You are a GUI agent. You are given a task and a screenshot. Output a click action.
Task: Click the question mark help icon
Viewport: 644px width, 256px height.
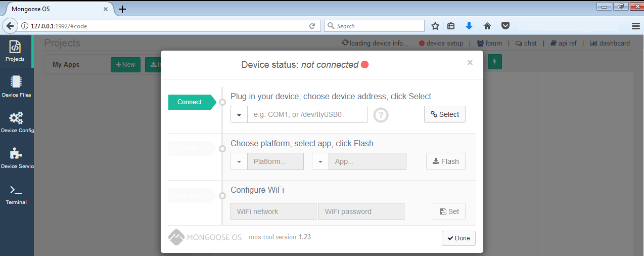click(x=381, y=115)
